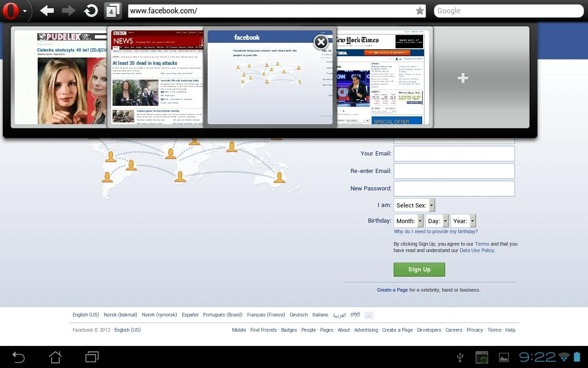Open the footer Terms link
Screen dimensions: 588x368
coord(494,330)
